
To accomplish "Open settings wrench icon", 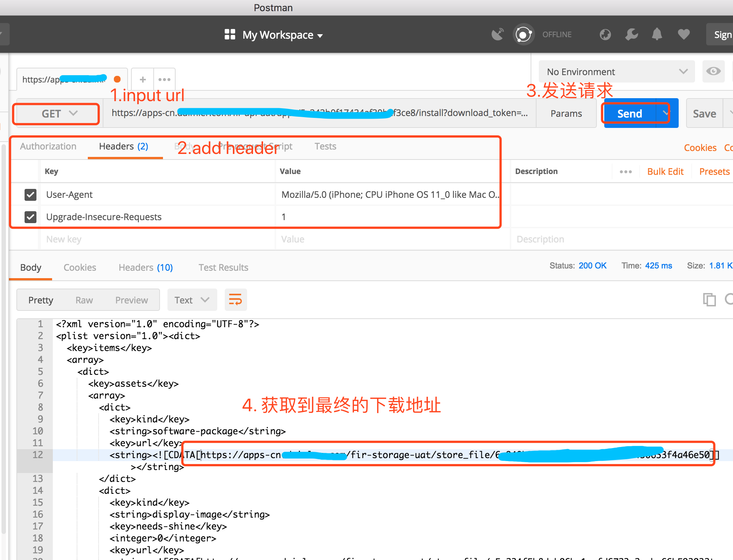I will [631, 35].
